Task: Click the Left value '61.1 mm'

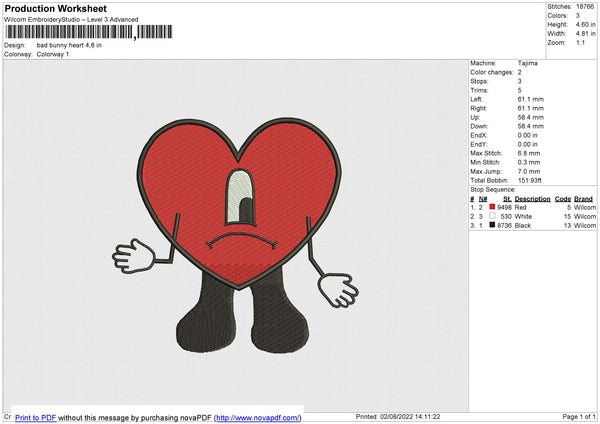Action: [531, 99]
